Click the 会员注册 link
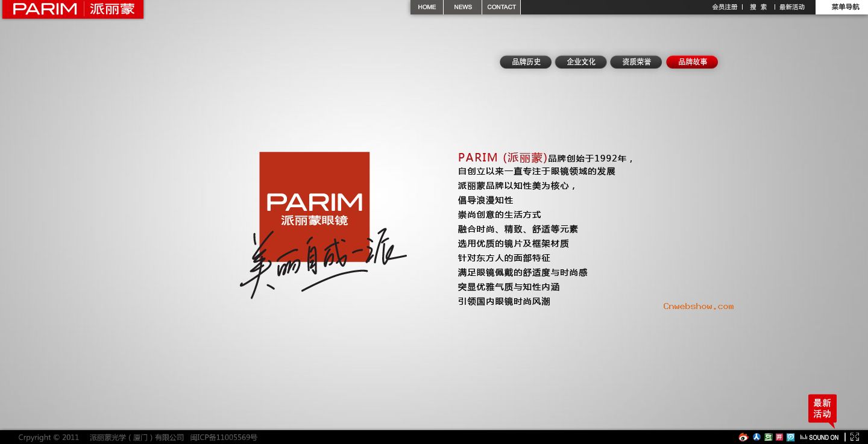 coord(725,7)
